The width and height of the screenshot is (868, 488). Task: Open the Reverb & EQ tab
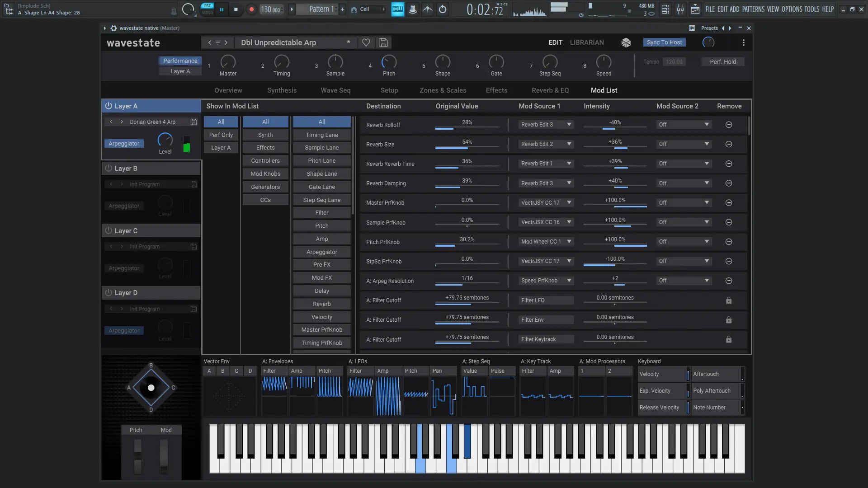coord(550,90)
